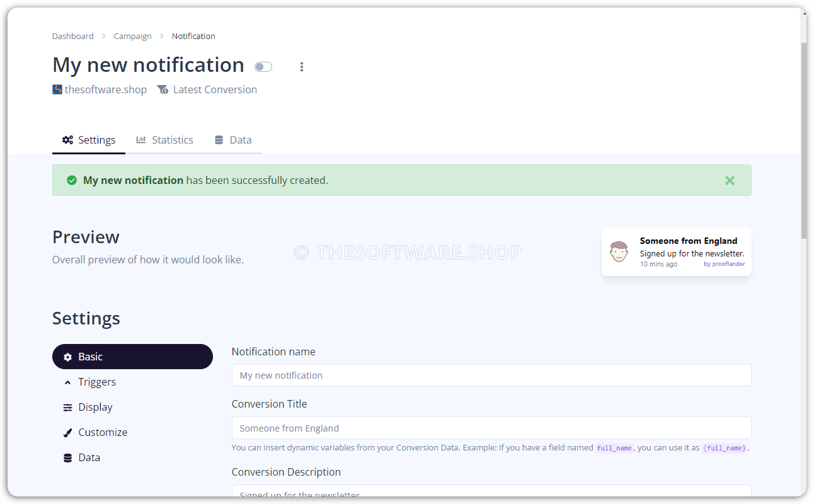Go to the Dashboard breadcrumb
The height and width of the screenshot is (504, 814).
73,36
